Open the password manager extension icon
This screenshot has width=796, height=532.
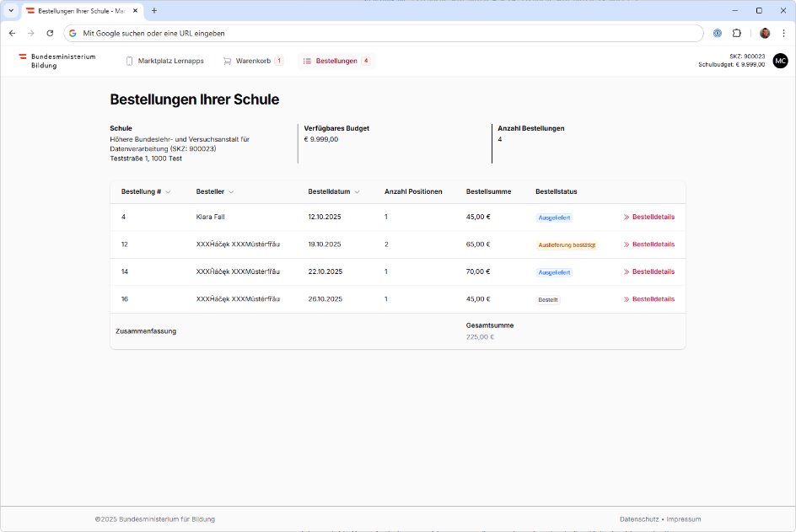pyautogui.click(x=718, y=33)
